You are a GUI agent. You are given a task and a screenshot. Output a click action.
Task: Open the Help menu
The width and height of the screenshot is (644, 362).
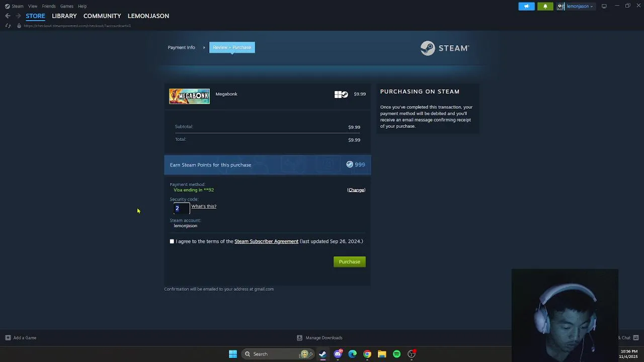tap(83, 6)
